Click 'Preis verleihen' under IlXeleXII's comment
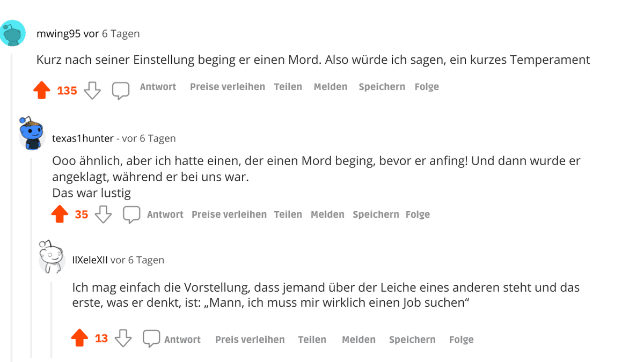The height and width of the screenshot is (362, 644). click(250, 339)
